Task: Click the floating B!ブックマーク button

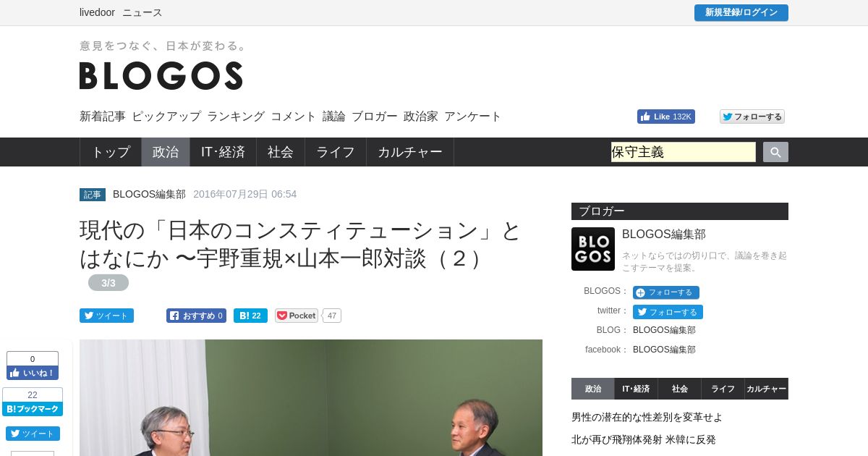Action: tap(33, 409)
